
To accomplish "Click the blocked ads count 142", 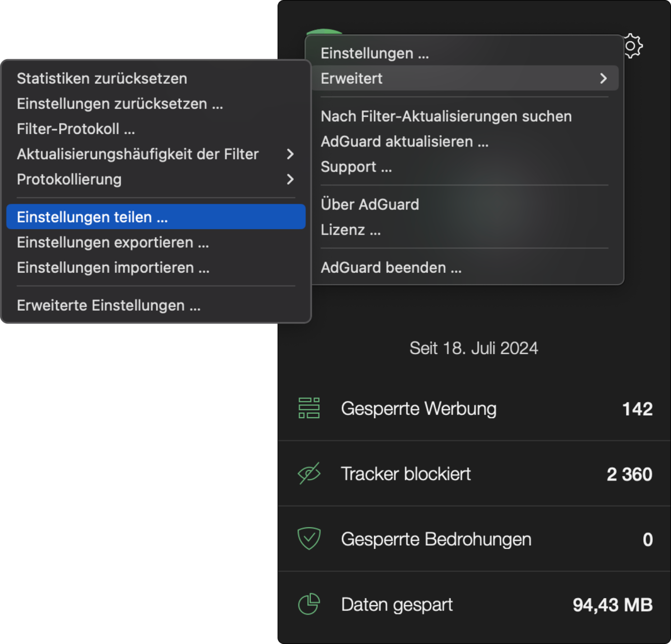I will 637,409.
